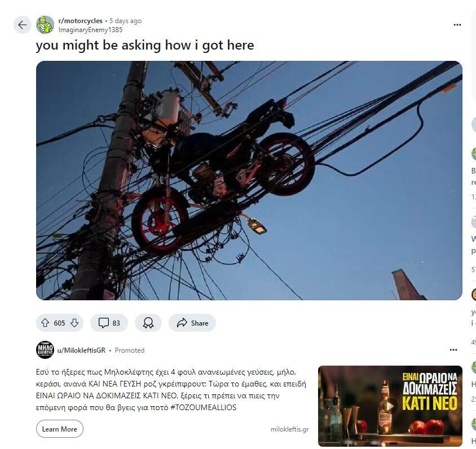Downvote the motorcycle post
476x449 pixels.
pos(74,323)
